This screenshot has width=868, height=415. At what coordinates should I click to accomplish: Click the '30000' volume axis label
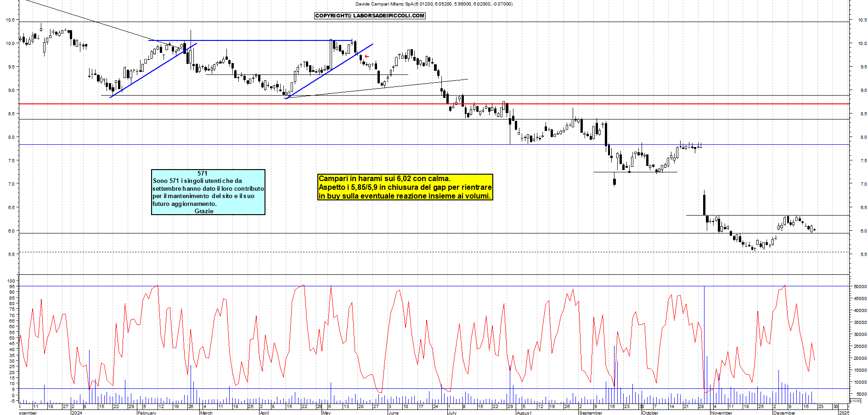[x=860, y=335]
